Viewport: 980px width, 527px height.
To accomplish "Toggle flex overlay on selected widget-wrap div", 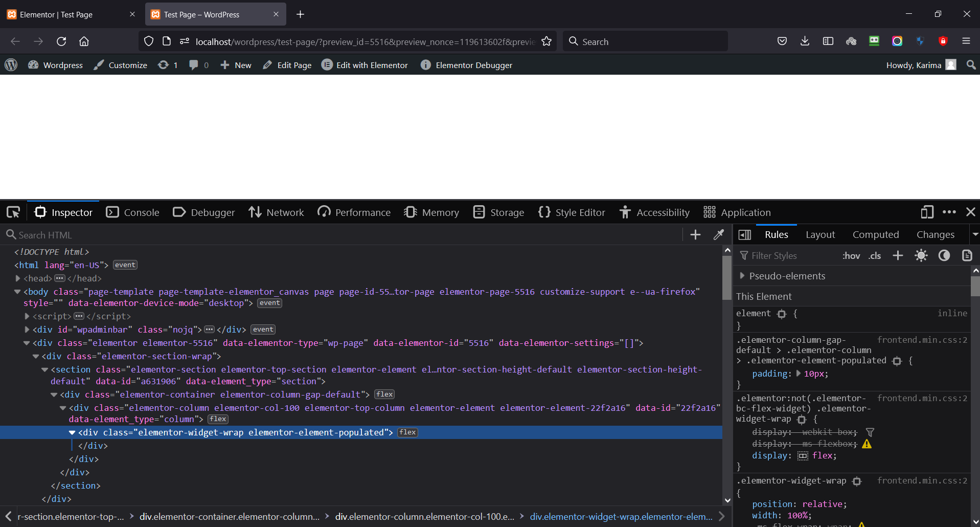I will (407, 432).
